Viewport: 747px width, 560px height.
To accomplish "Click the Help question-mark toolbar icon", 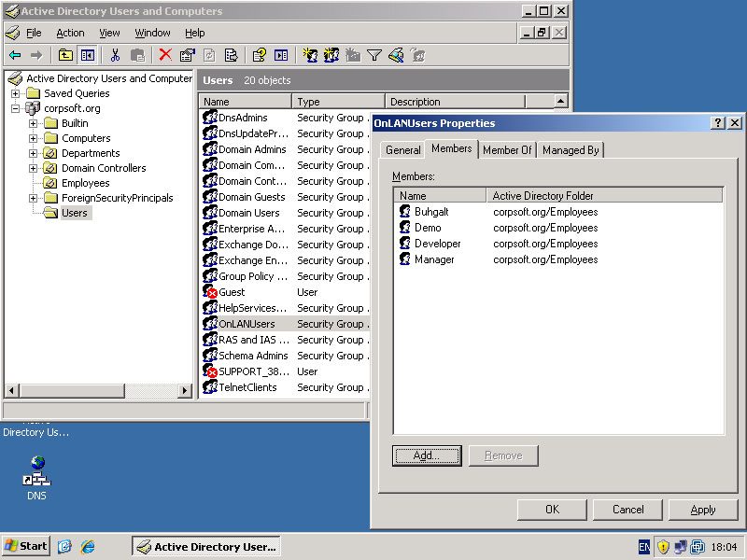I will (260, 56).
